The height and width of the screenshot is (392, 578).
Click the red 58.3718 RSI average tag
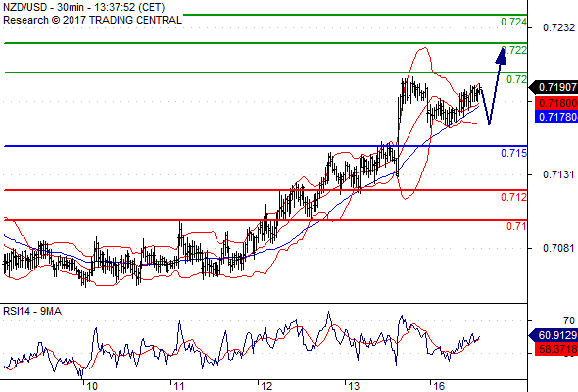[556, 349]
